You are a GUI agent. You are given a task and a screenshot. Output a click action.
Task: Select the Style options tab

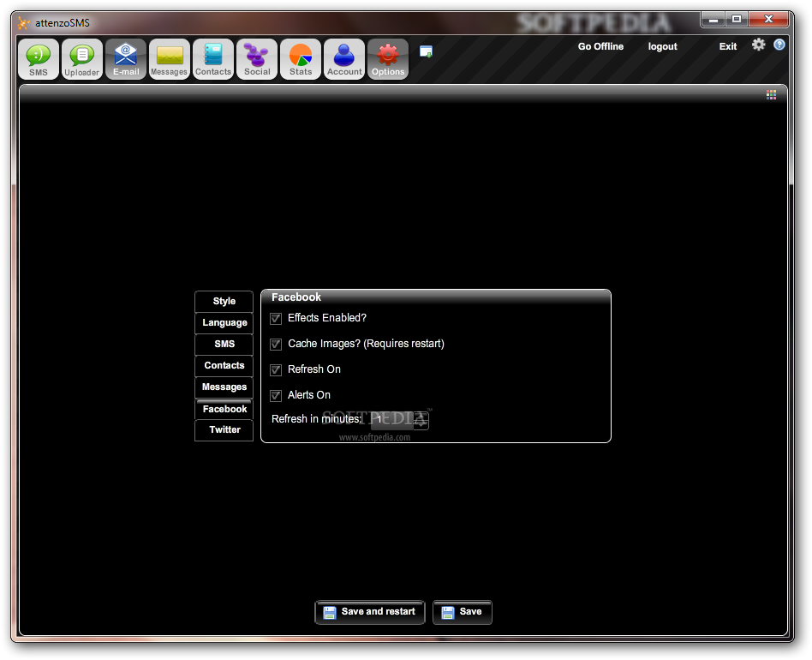pyautogui.click(x=224, y=302)
